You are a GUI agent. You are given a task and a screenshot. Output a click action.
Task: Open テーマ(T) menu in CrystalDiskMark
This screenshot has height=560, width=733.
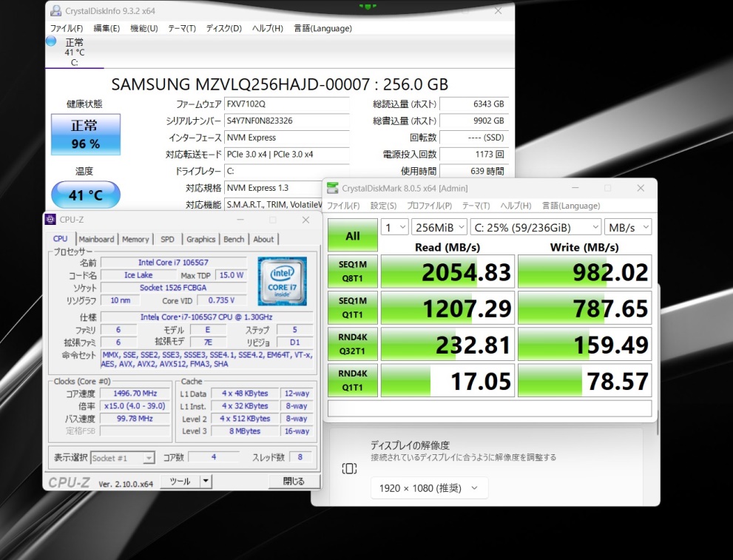tap(476, 206)
